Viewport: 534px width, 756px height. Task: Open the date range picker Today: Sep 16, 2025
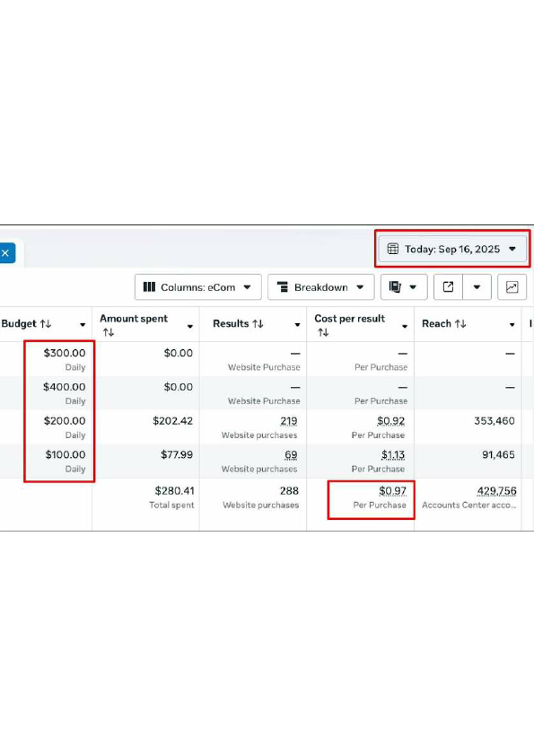452,249
